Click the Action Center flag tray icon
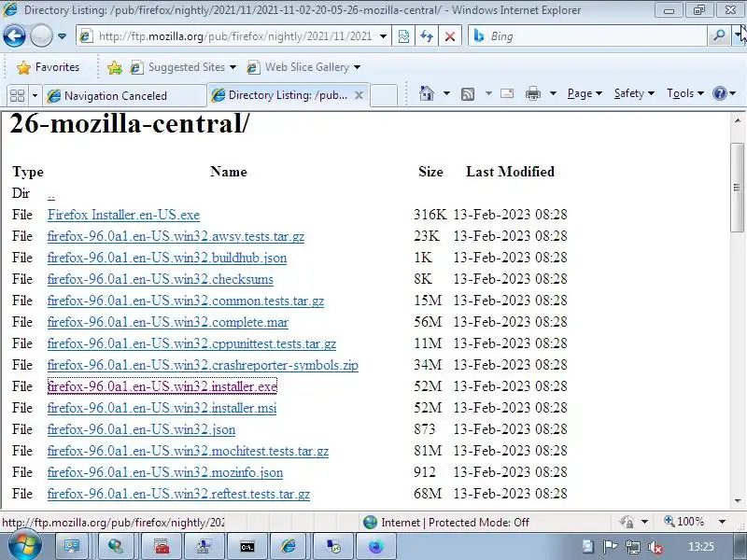Viewport: 747px width, 560px height. [610, 547]
